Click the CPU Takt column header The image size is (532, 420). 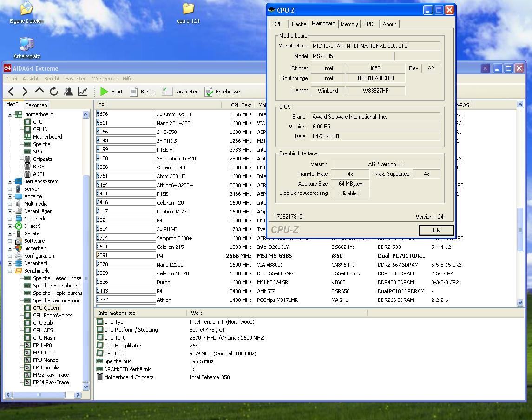[x=241, y=105]
